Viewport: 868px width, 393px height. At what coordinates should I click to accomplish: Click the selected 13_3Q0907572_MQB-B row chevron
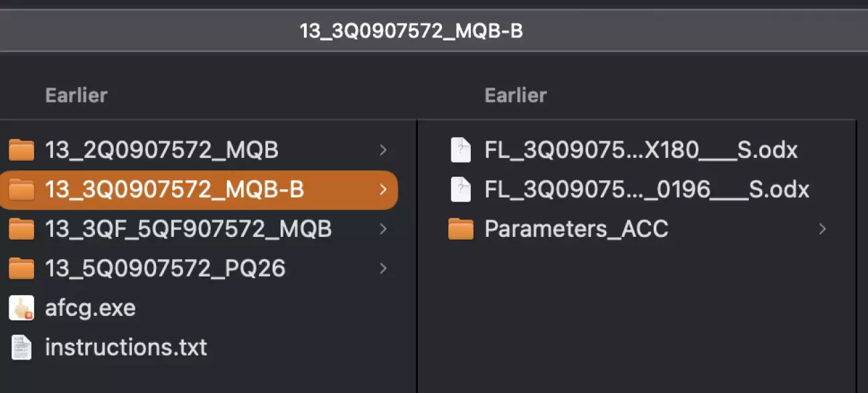tap(382, 190)
